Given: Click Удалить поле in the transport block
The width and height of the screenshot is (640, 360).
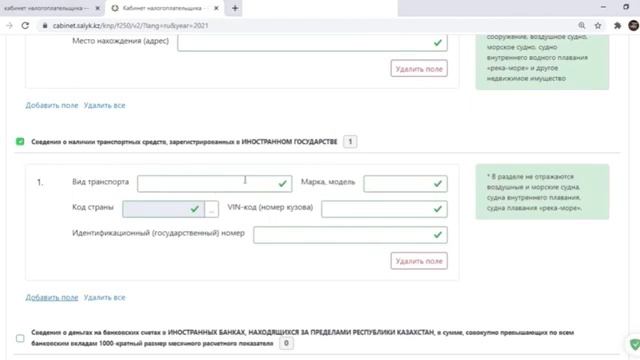Looking at the screenshot, I should [419, 261].
